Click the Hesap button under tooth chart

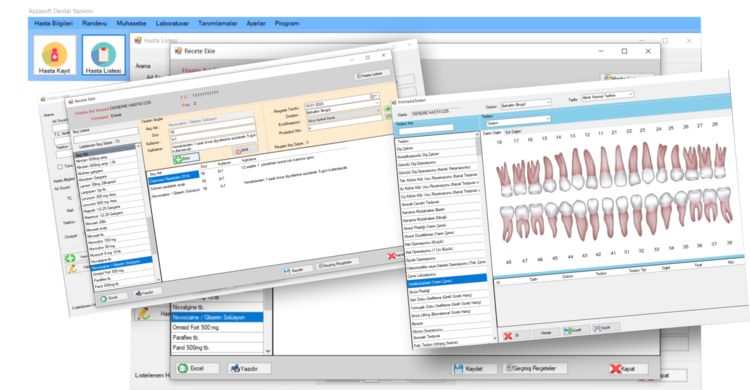point(545,333)
